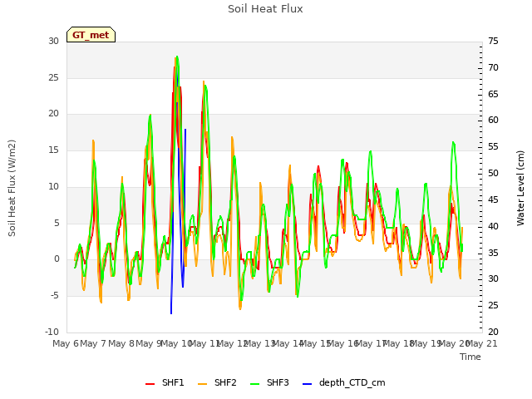
Task: Click the Soil Heat Flux chart title
Action: tap(265, 9)
